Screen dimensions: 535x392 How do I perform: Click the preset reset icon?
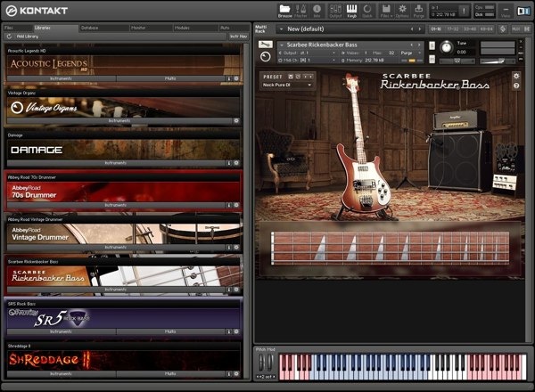[298, 77]
